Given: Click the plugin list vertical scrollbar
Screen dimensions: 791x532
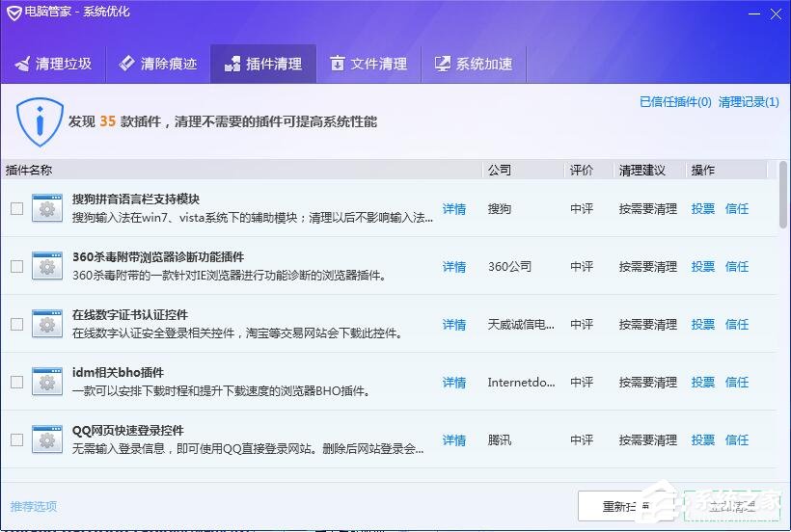Looking at the screenshot, I should (x=783, y=193).
